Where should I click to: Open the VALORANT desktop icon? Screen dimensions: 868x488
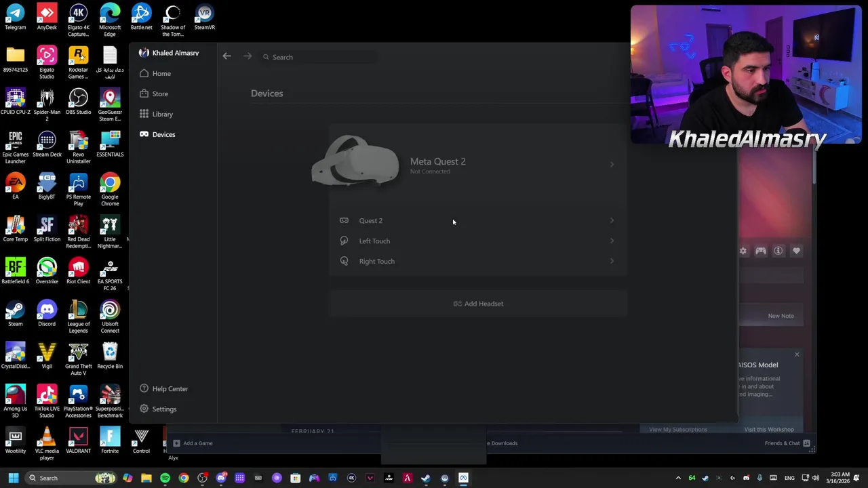tap(78, 441)
